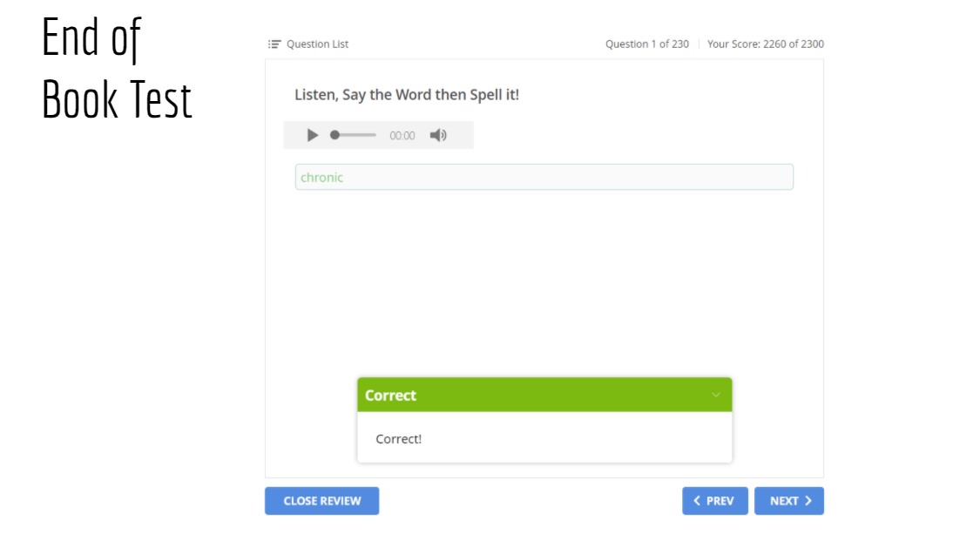Advance using the Next button label
This screenshot has height=534, width=980.
tap(784, 501)
